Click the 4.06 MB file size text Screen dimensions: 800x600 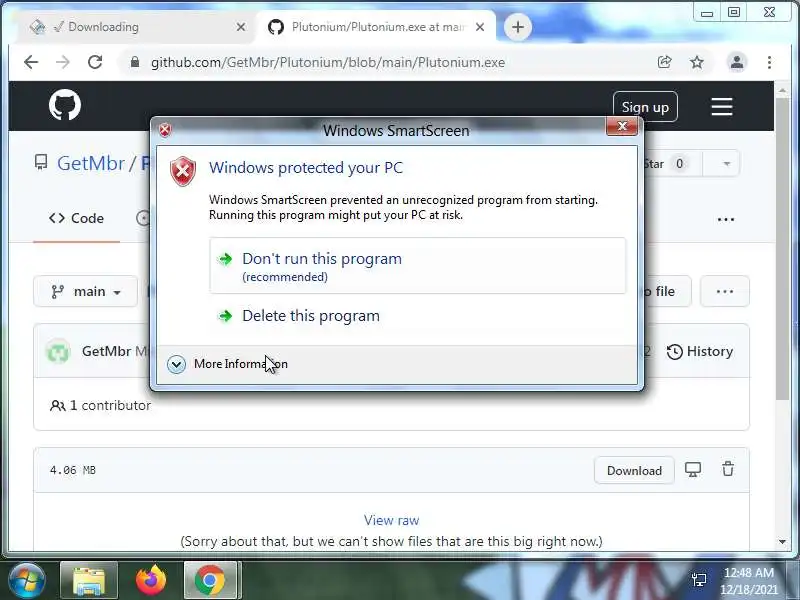click(72, 470)
